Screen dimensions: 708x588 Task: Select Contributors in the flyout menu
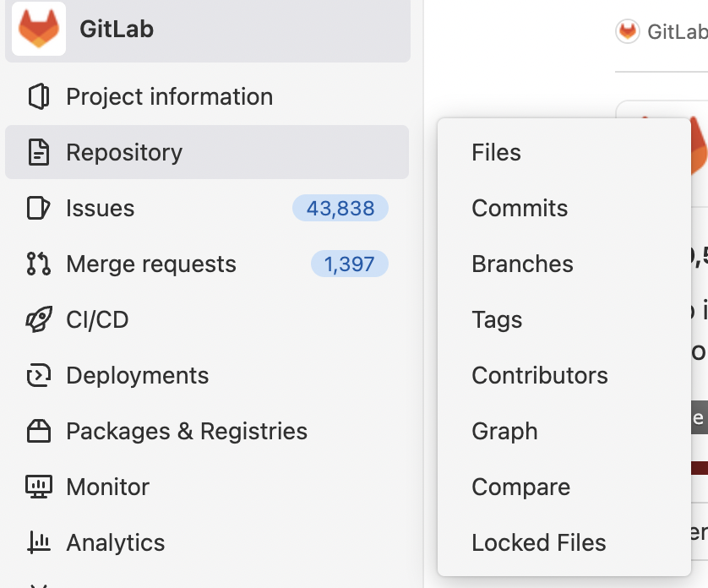click(x=540, y=375)
